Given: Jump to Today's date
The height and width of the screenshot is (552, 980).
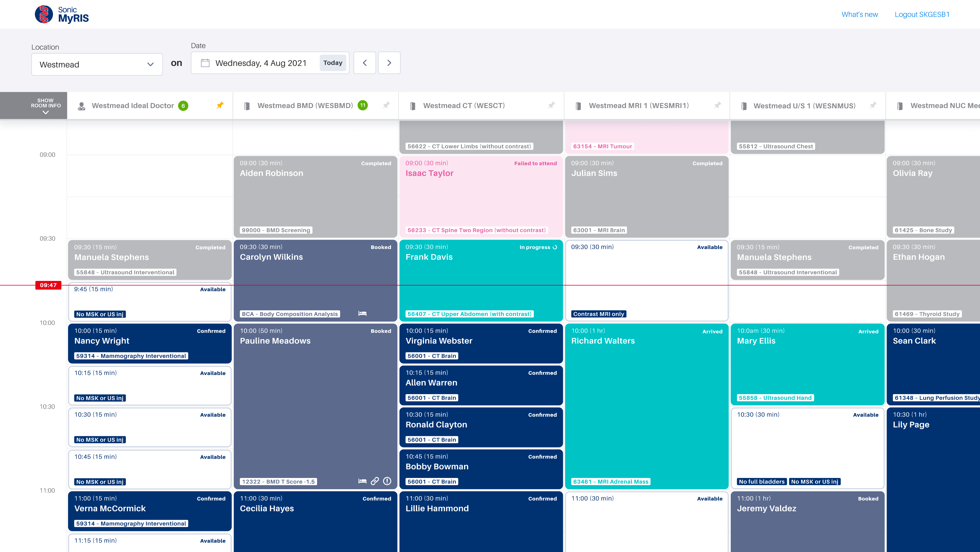Looking at the screenshot, I should 333,63.
